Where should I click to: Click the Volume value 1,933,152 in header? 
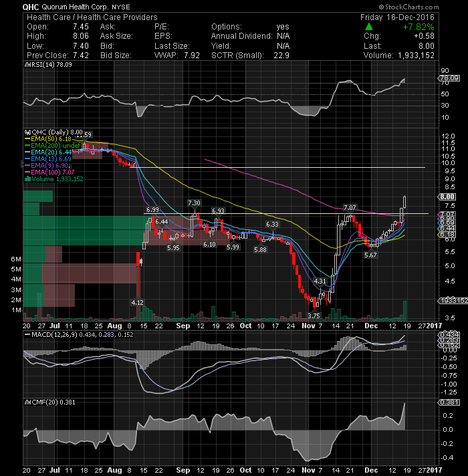pyautogui.click(x=416, y=55)
